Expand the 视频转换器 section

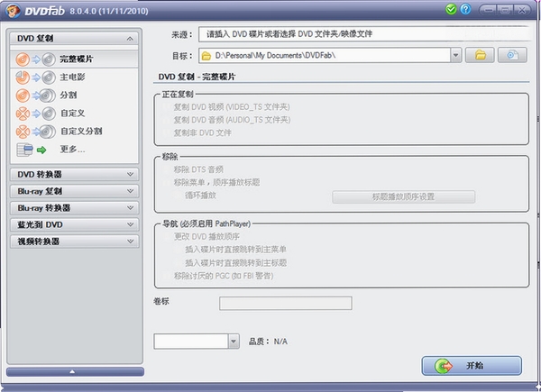75,242
